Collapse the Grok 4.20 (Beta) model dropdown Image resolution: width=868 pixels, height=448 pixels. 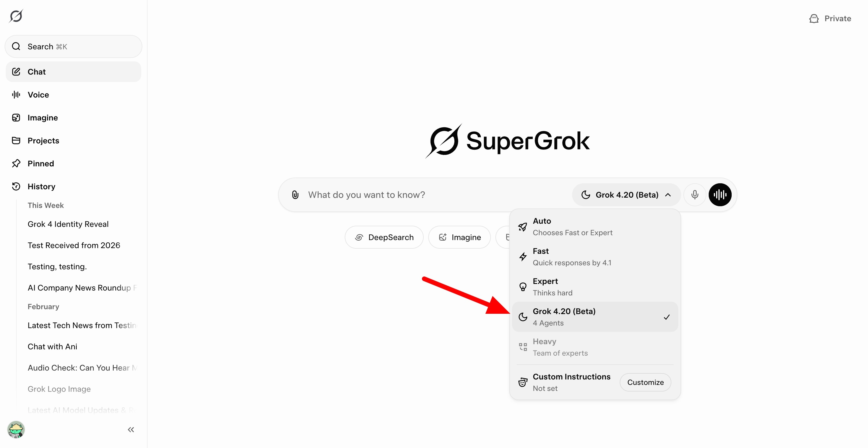tap(626, 195)
